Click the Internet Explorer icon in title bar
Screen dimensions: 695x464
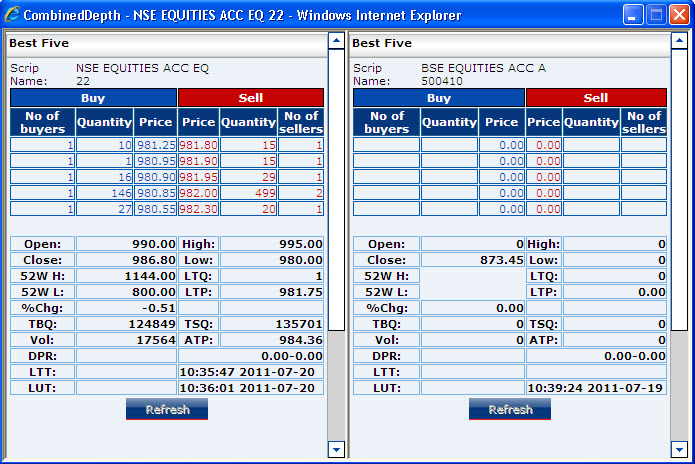(12, 15)
